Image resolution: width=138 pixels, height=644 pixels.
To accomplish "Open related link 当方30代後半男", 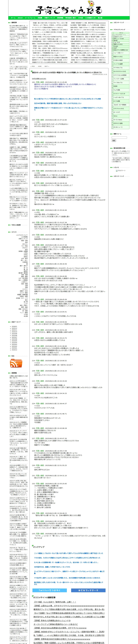I will coord(58,103).
